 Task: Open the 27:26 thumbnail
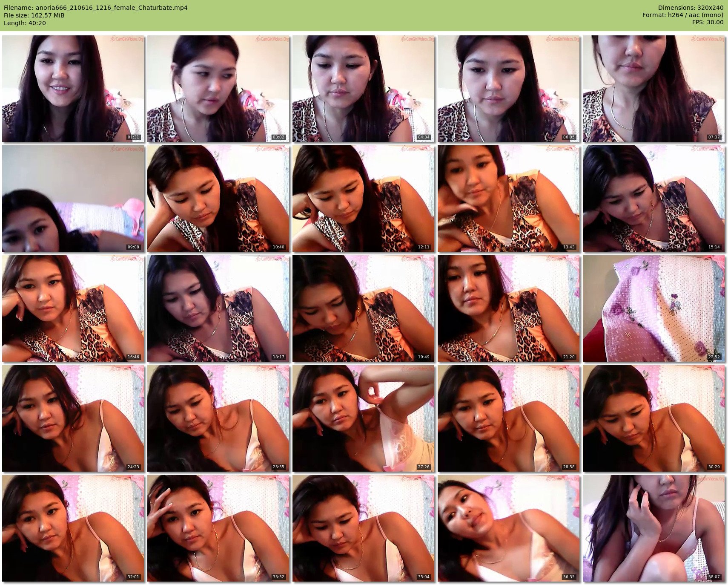364,418
